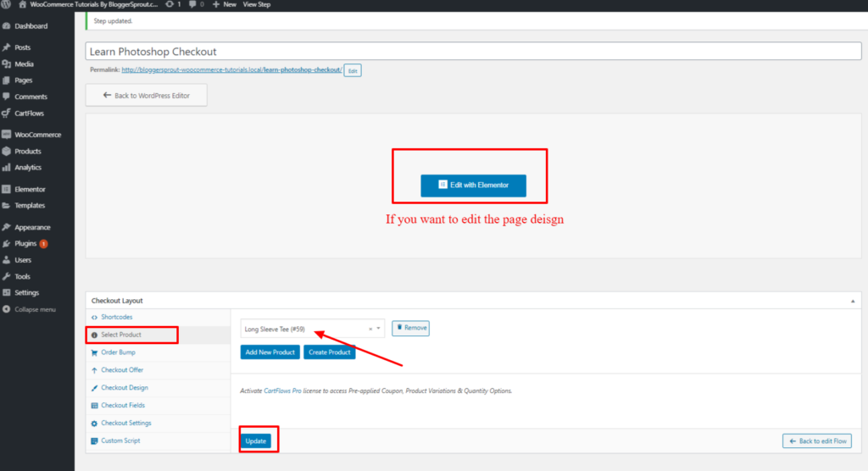The height and width of the screenshot is (471, 868).
Task: Open the Posts menu
Action: click(23, 47)
